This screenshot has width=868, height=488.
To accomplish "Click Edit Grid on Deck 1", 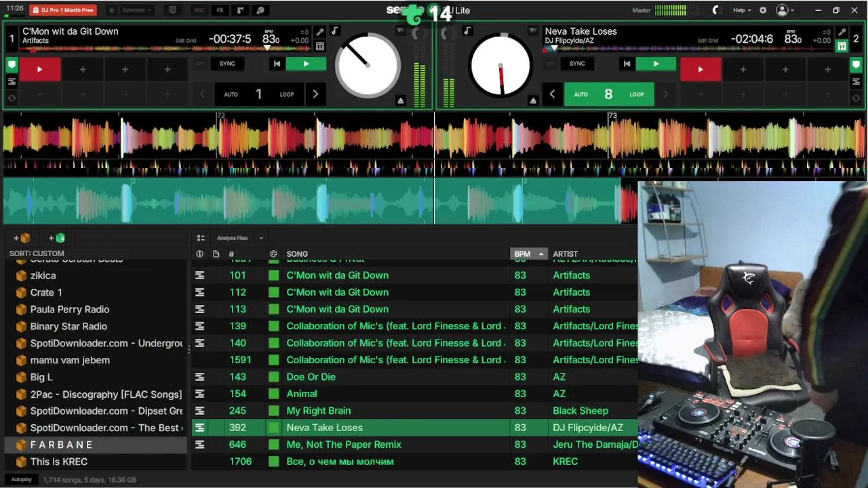I will [186, 41].
